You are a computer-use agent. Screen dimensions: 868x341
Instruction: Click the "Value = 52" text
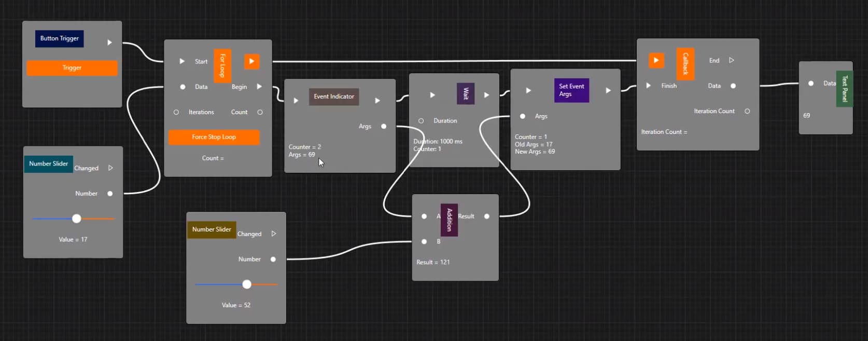click(236, 305)
